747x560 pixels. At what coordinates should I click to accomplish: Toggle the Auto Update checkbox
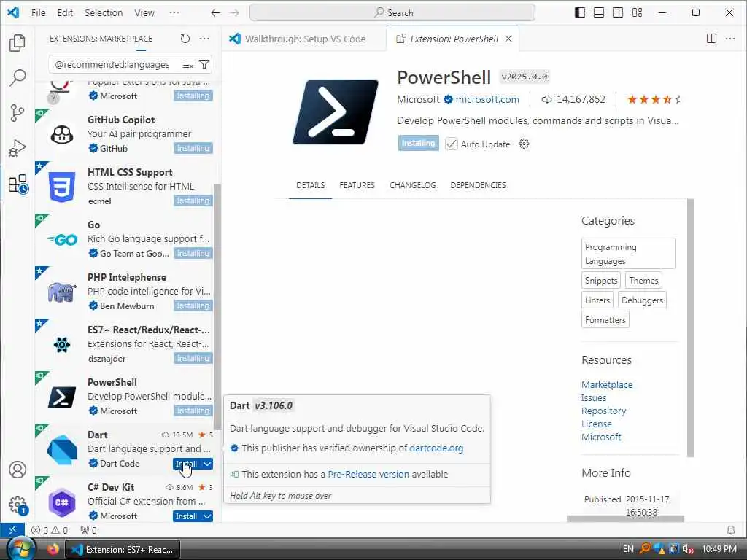[x=451, y=144]
